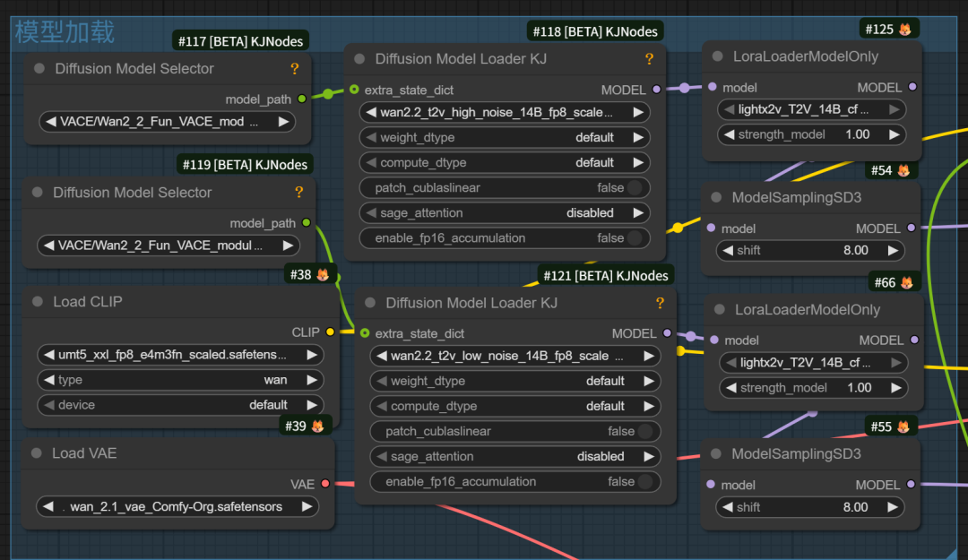Click the #117 [BETA] KJNodes badge
Screen dimensions: 968x560
240,40
